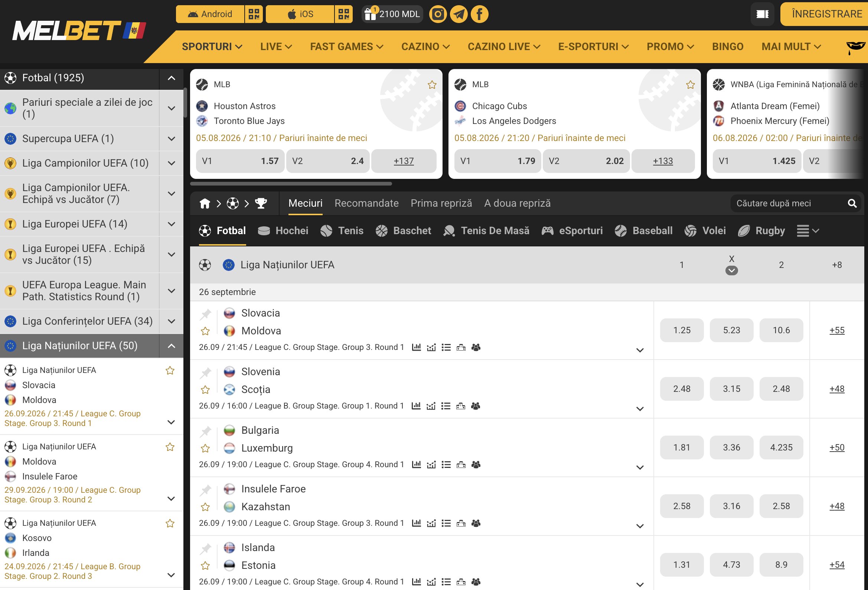Open the Liga Națiunilor UEFA league header

(287, 265)
